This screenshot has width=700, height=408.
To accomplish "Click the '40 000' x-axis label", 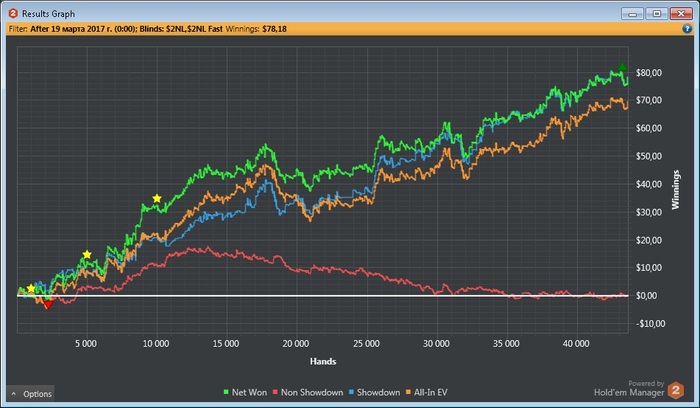I will tap(576, 344).
